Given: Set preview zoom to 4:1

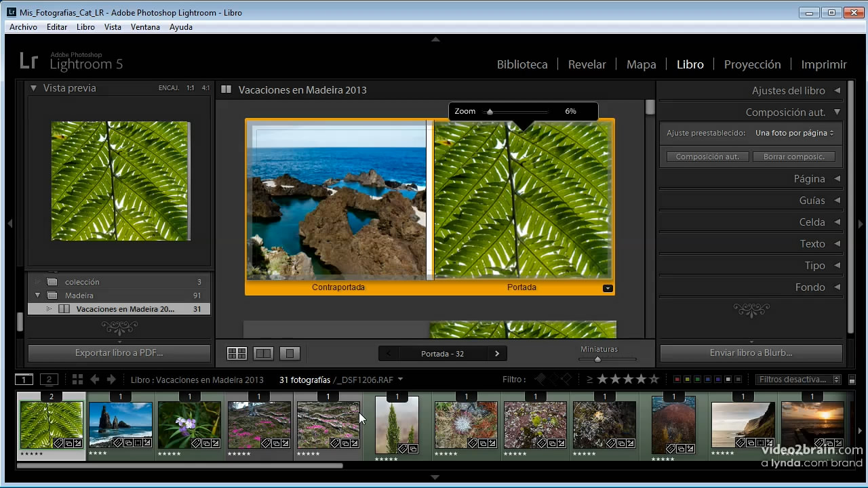Looking at the screenshot, I should (205, 88).
